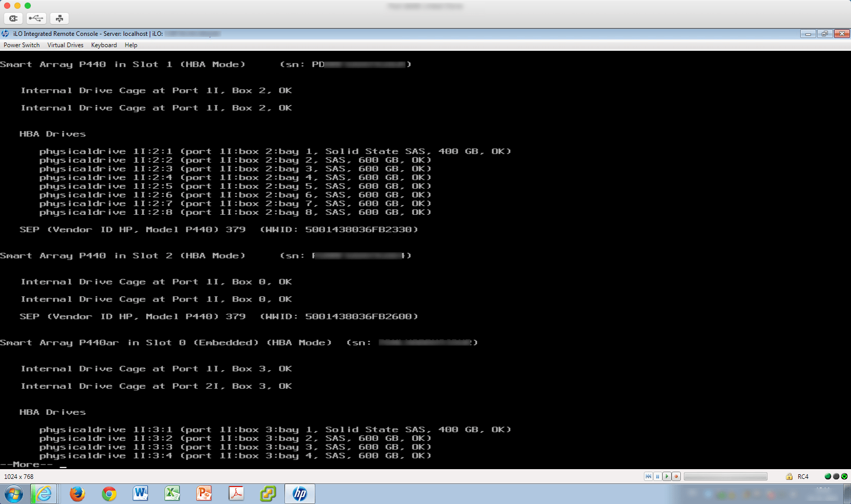Click the dark UID LED indicator
Screen dimensions: 851x504
point(836,476)
